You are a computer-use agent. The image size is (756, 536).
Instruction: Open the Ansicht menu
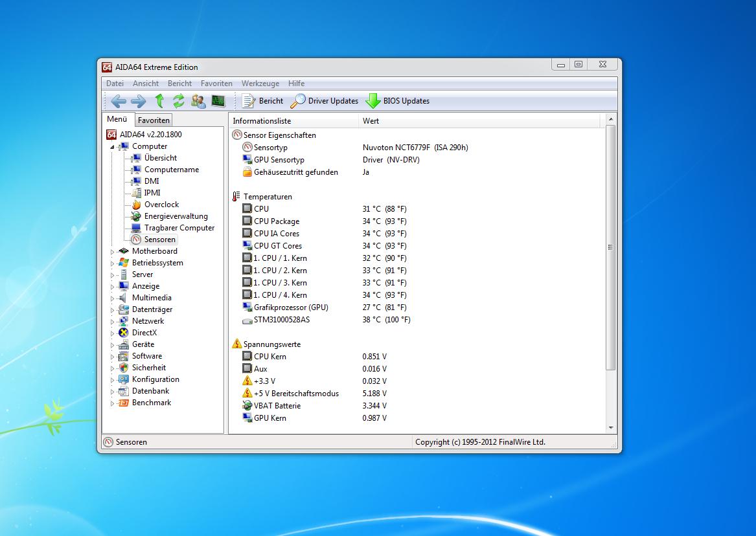(146, 84)
